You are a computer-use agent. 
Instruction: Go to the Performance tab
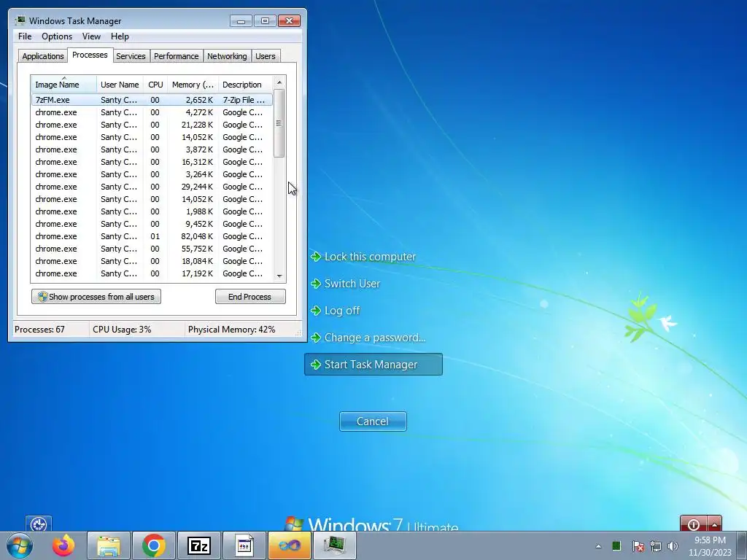coord(177,56)
